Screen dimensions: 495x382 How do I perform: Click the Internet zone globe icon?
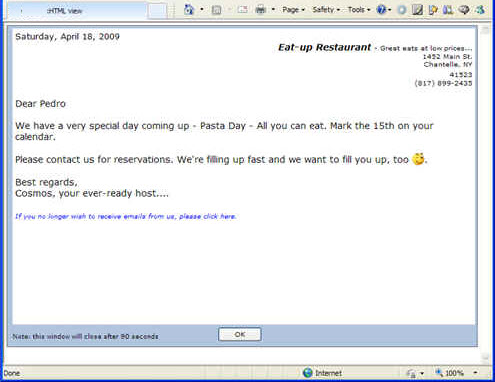(x=308, y=373)
